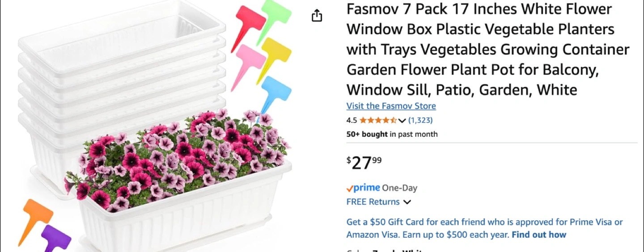Open the 1,323 customer reviews link

point(420,120)
